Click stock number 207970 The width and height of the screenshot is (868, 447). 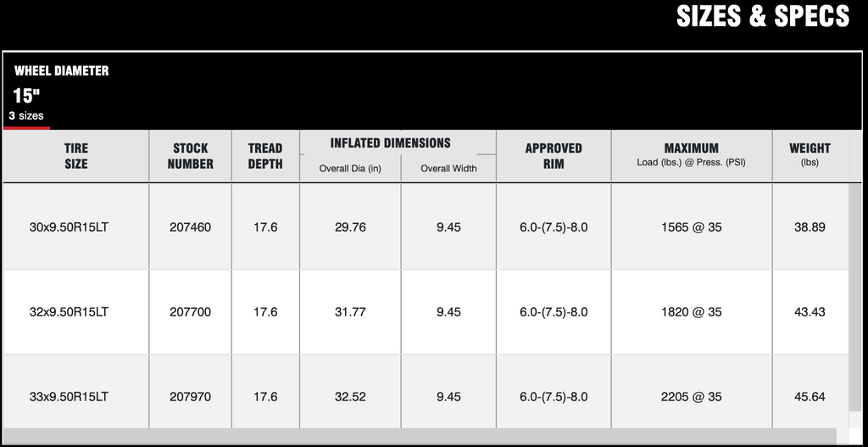(191, 397)
